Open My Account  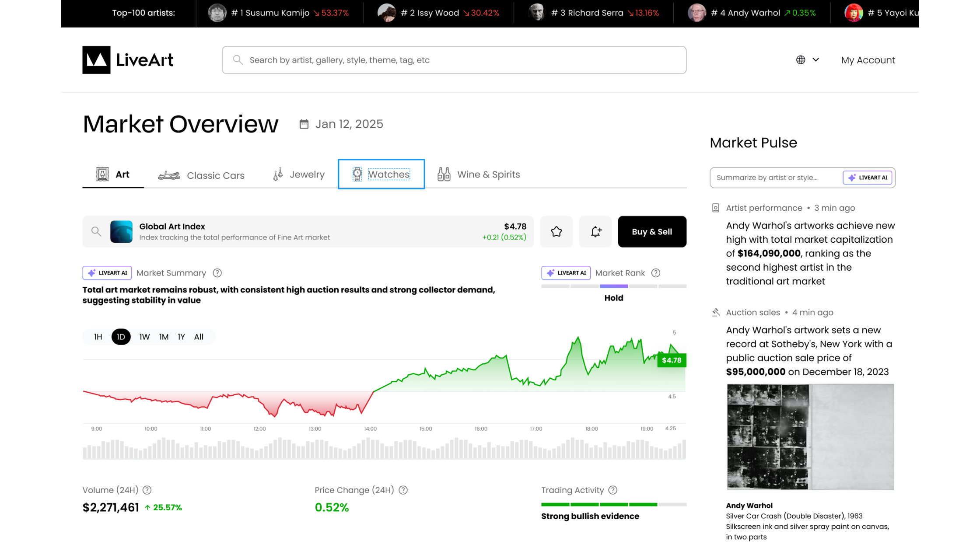click(x=868, y=60)
